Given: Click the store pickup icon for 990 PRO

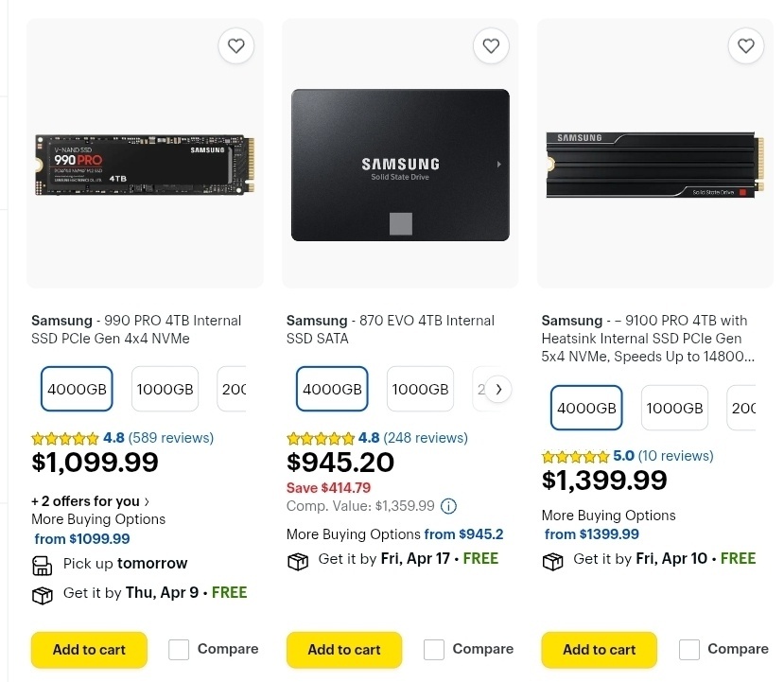Looking at the screenshot, I should [x=43, y=565].
